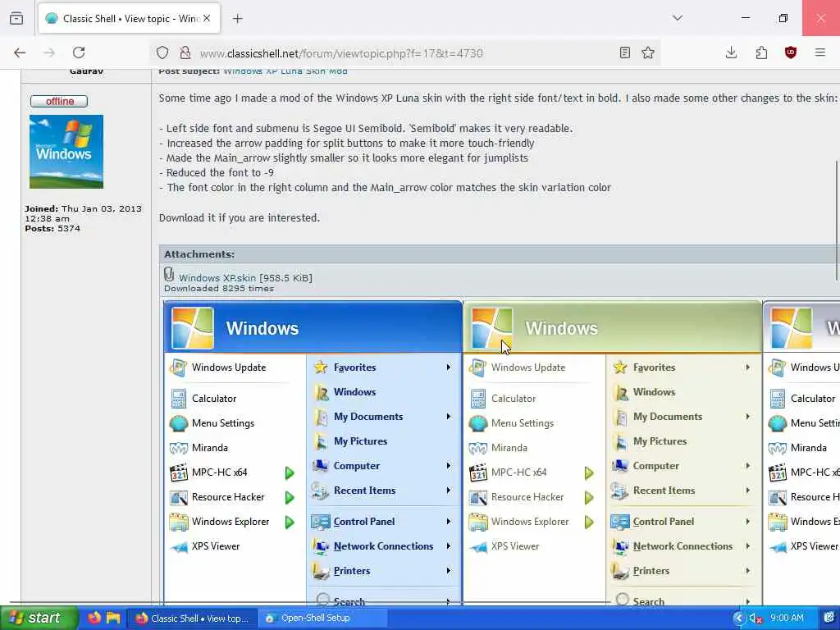Click Recent Items in the blue menu image
The height and width of the screenshot is (630, 840).
pos(364,491)
